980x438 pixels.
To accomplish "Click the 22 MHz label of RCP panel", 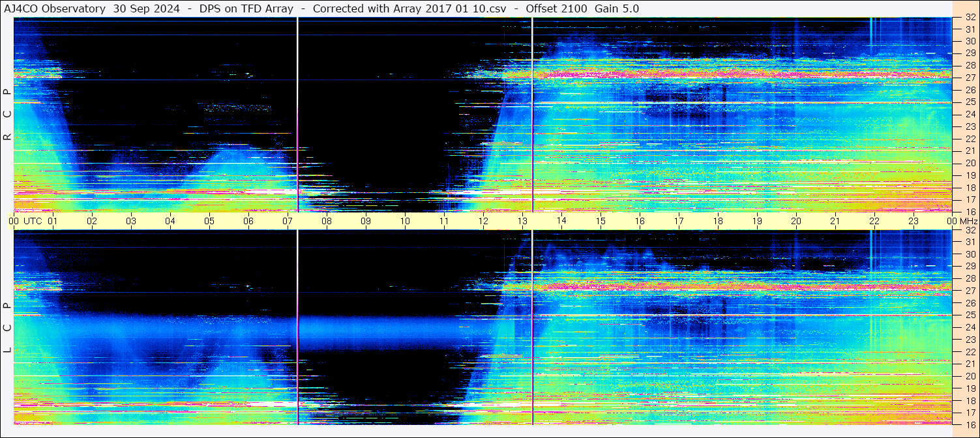I will click(970, 139).
